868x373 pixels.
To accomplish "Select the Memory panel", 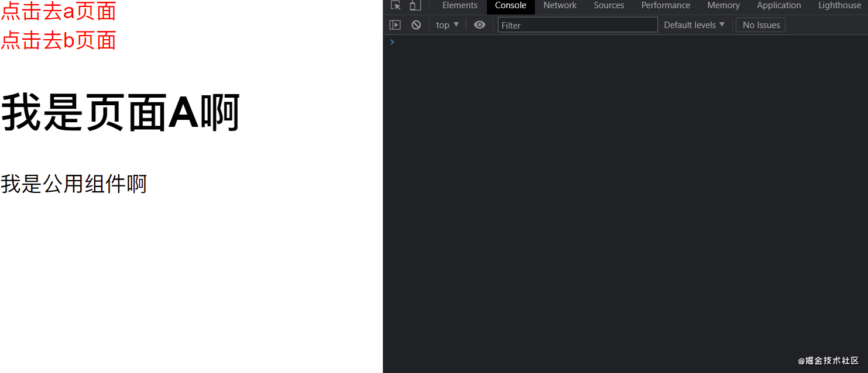I will pyautogui.click(x=723, y=5).
